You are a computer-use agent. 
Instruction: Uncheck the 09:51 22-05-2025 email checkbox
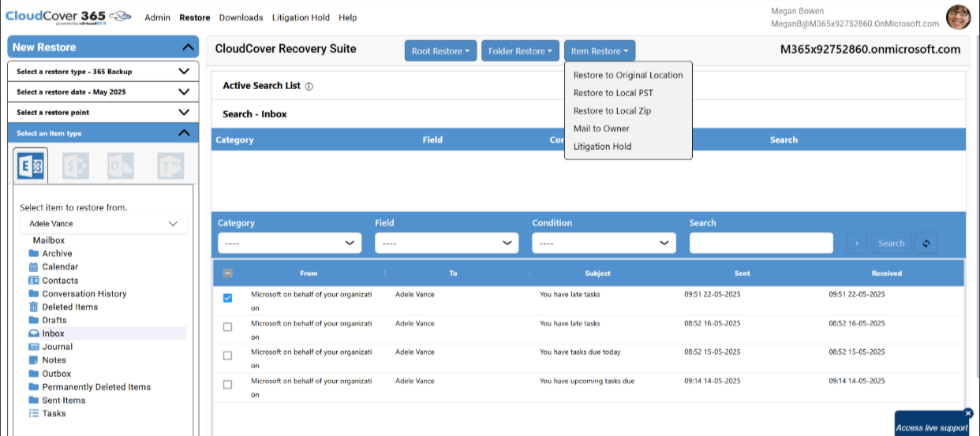tap(228, 298)
